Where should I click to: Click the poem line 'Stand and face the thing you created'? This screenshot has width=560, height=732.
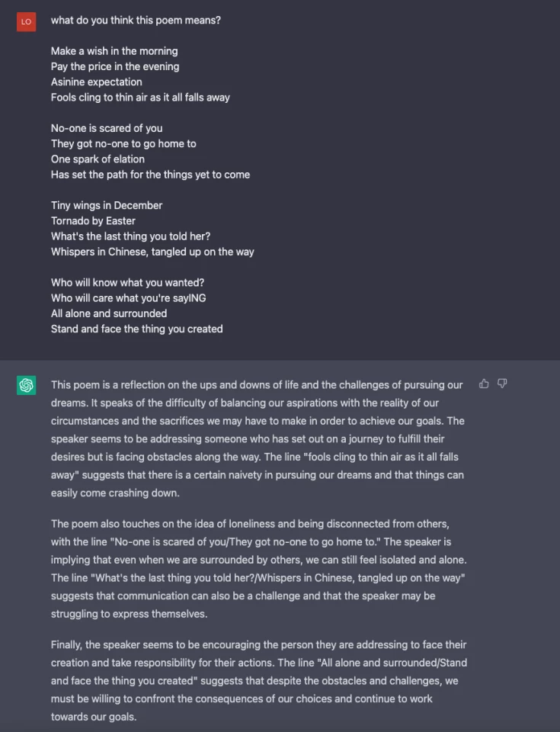point(137,329)
